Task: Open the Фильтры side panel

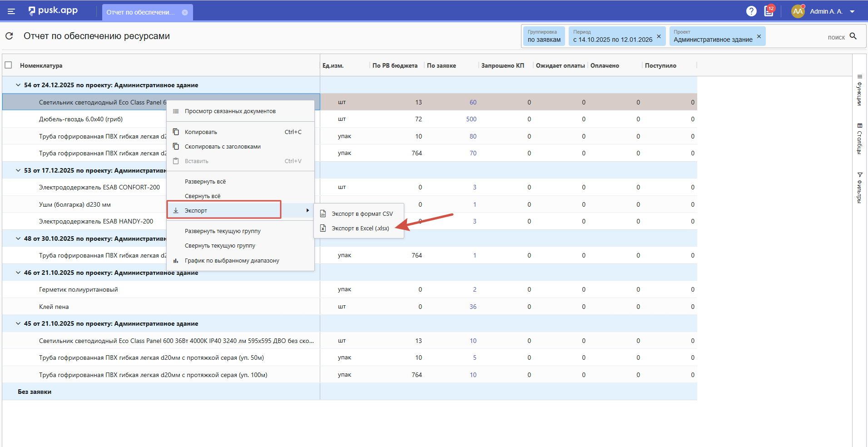Action: (x=859, y=188)
